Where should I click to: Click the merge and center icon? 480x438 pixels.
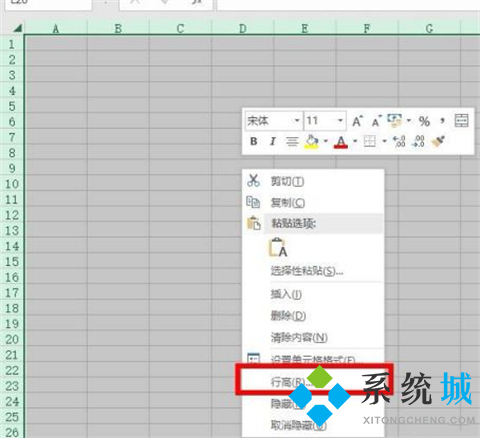462,121
